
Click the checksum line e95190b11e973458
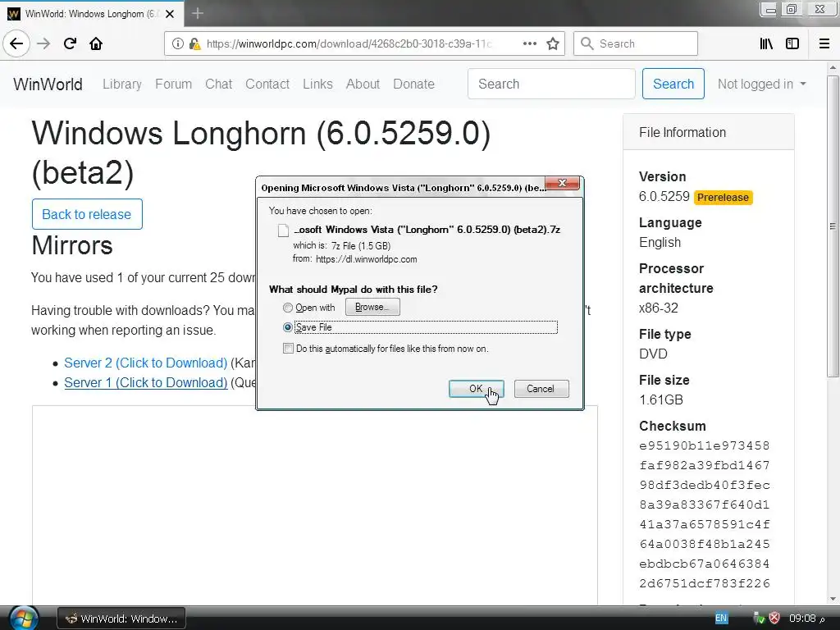(x=704, y=445)
